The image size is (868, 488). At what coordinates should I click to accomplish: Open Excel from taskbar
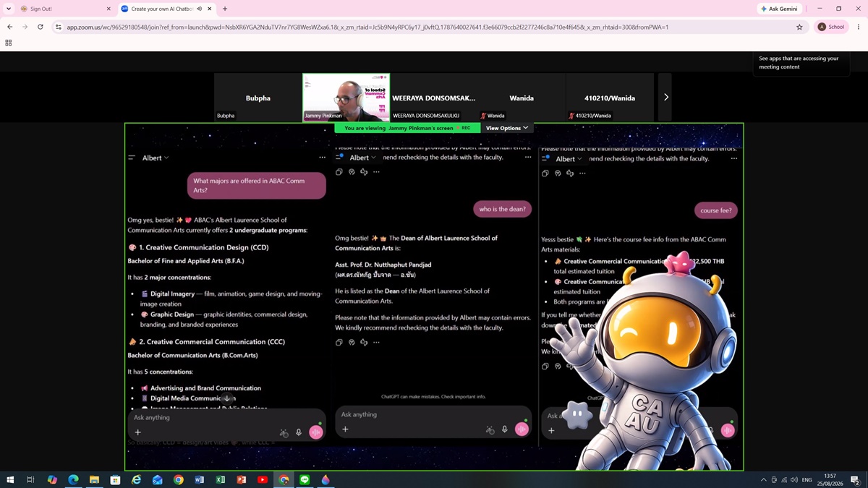coord(221,479)
